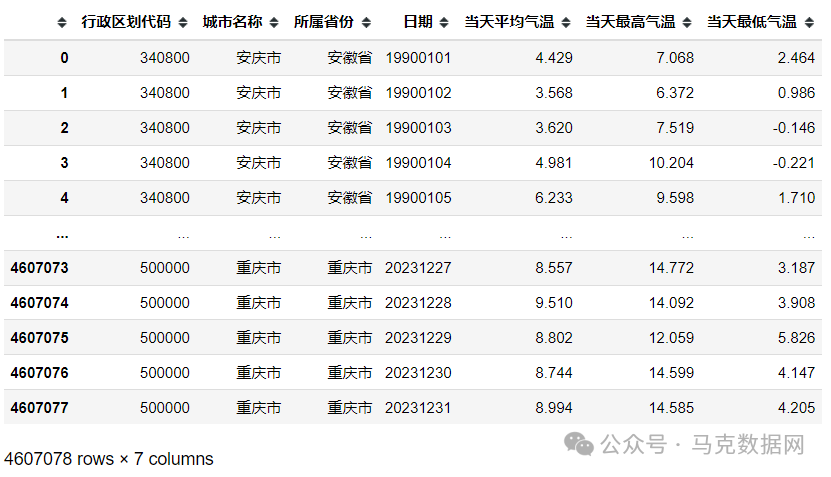Click date cell 19900105

coord(418,198)
